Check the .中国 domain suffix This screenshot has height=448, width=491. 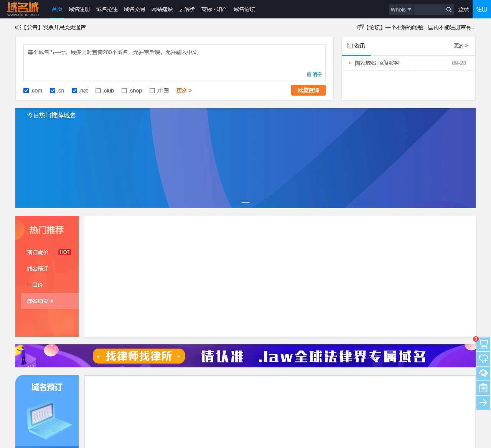152,91
